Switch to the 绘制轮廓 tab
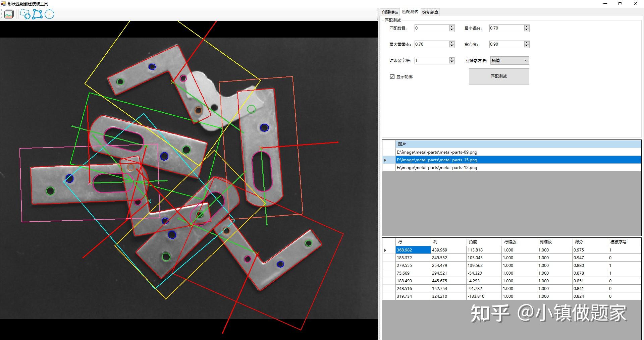This screenshot has width=644, height=340. 430,11
